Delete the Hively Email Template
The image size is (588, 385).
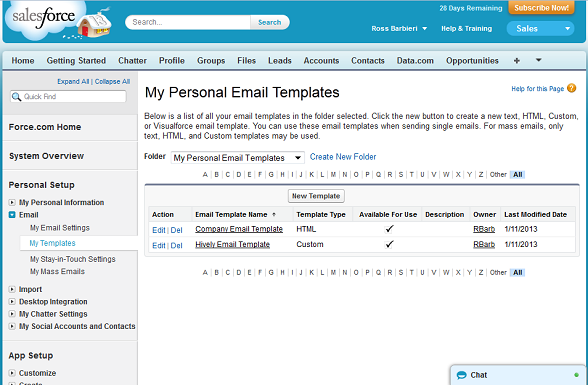tap(176, 246)
